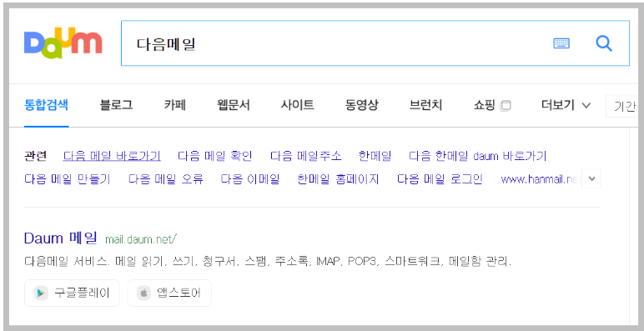Viewport: 644px width, 331px height.
Task: Open the virtual keyboard icon in search box
Action: pos(561,43)
